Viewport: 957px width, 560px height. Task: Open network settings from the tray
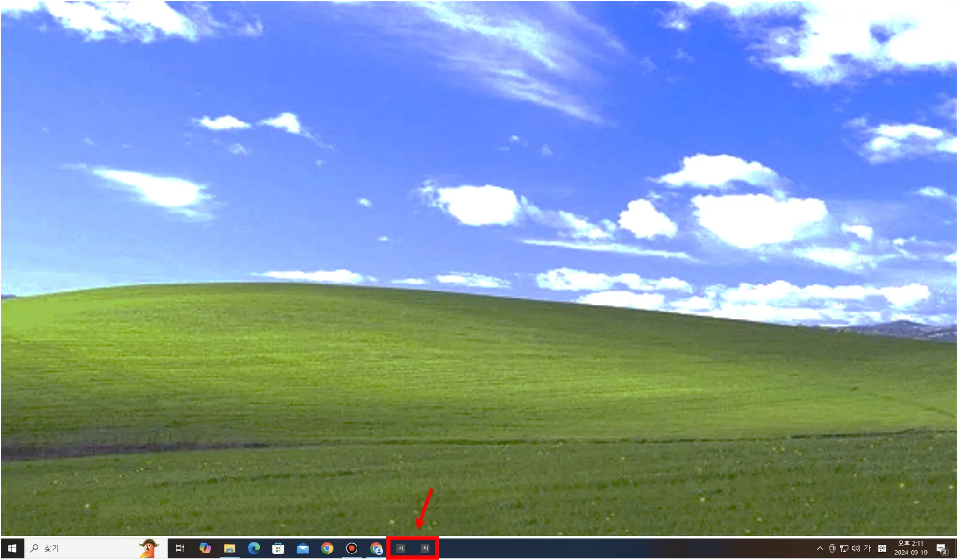[844, 548]
